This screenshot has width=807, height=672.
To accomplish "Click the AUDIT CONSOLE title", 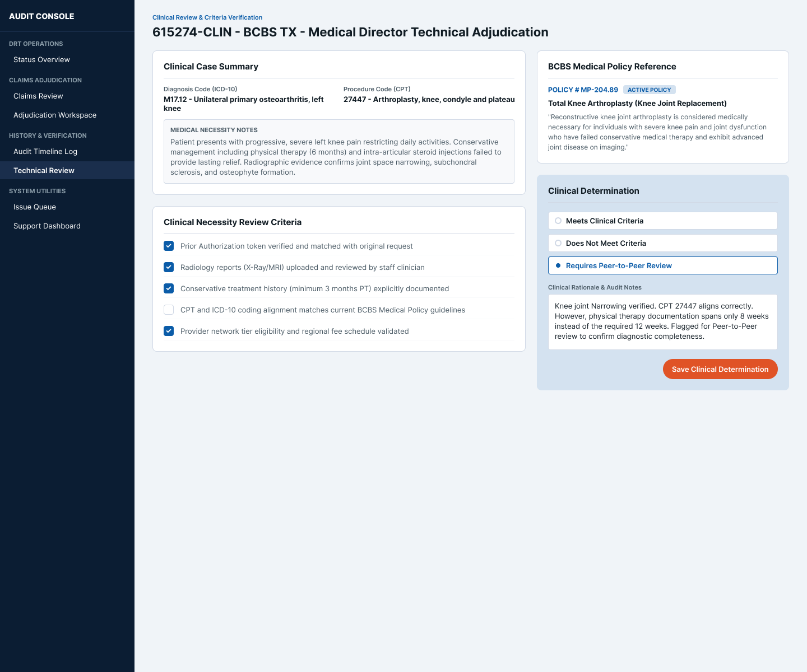I will point(41,16).
